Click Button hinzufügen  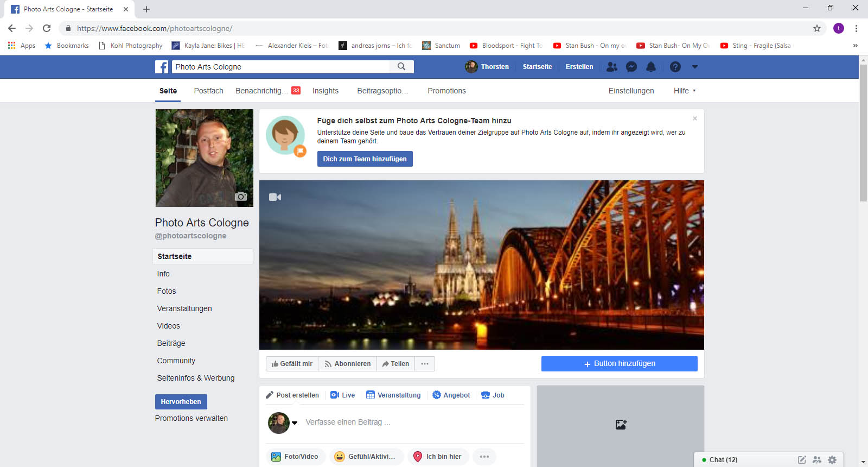click(x=619, y=364)
